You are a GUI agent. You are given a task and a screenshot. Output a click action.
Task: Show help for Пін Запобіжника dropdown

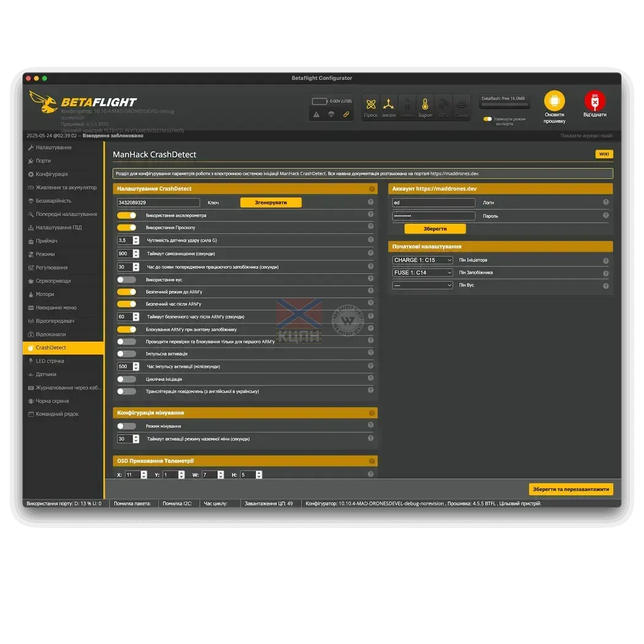[606, 274]
